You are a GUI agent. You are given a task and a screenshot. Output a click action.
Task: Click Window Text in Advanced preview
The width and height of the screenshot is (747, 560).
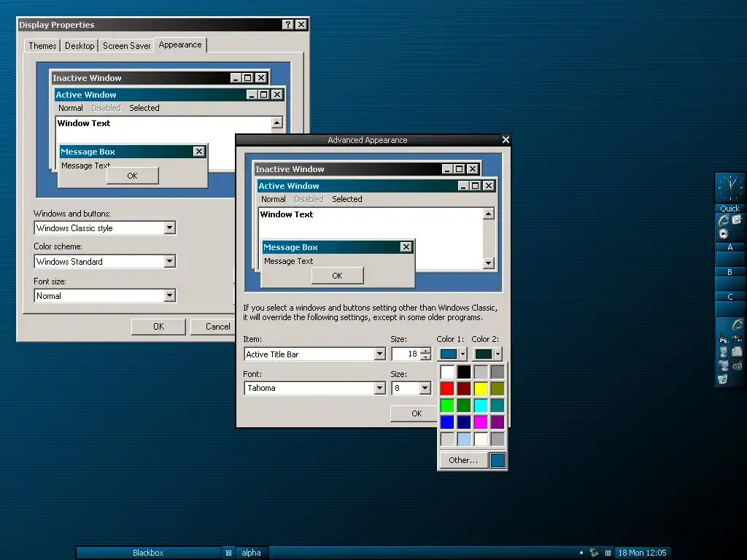[286, 214]
